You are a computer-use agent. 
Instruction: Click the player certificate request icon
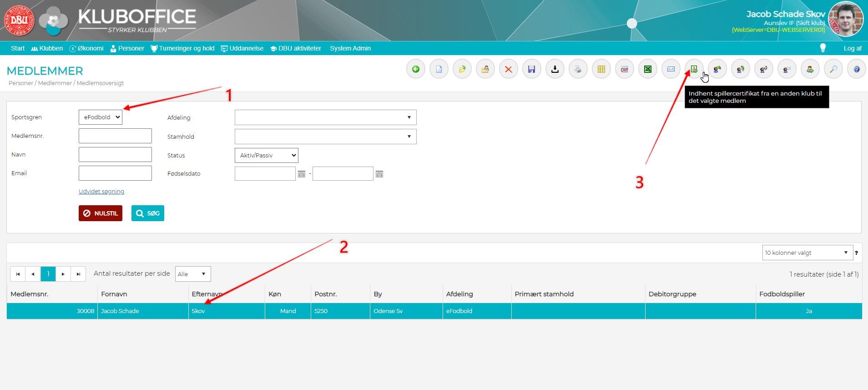pos(694,69)
